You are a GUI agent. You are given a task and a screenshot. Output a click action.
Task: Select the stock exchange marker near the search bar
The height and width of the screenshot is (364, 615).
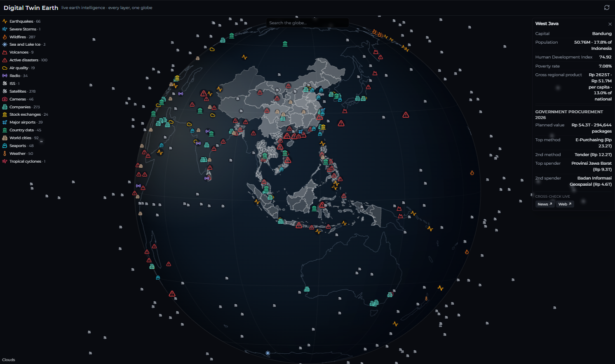pos(285,44)
